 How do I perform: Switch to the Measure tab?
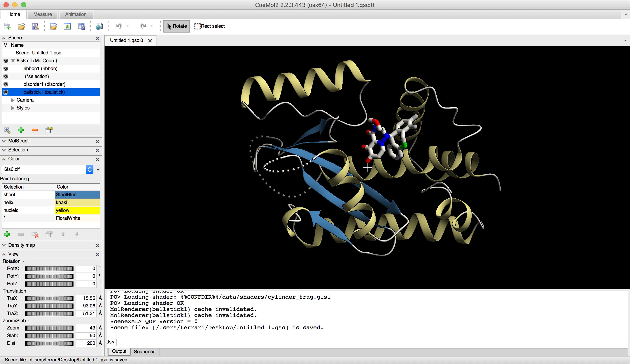(x=42, y=14)
